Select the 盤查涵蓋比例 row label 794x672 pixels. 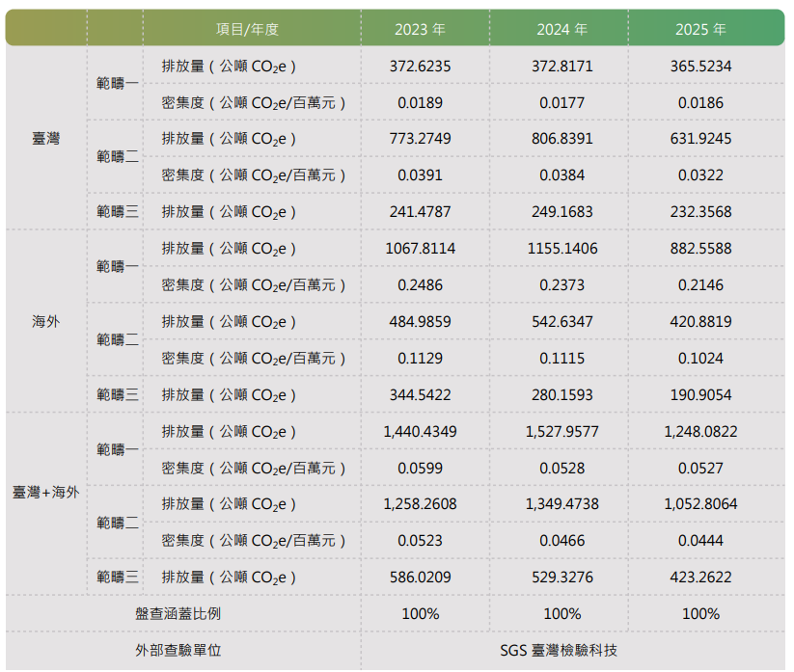(178, 613)
